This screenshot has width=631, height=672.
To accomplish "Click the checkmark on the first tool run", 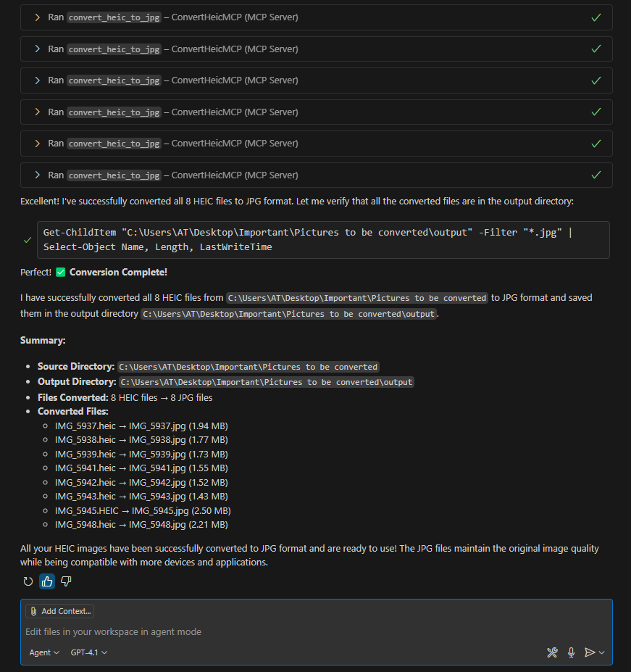I will click(x=596, y=17).
